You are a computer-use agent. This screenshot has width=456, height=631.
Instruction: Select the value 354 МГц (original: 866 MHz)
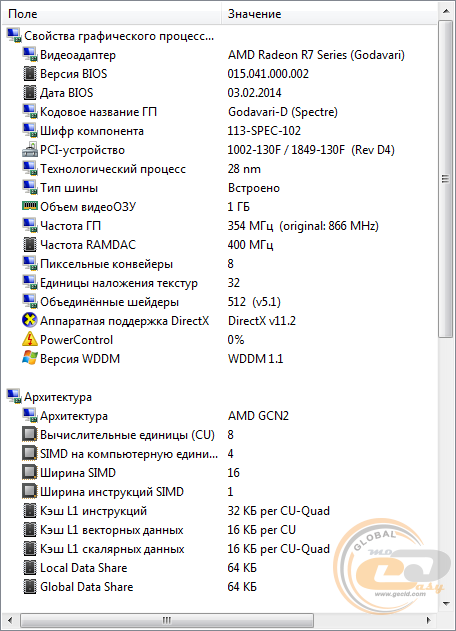point(303,226)
